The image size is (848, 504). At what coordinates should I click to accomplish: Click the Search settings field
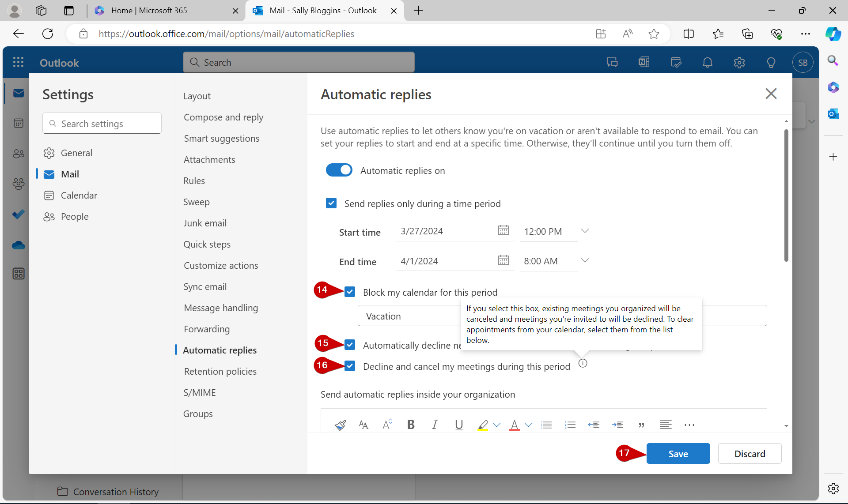click(x=102, y=124)
